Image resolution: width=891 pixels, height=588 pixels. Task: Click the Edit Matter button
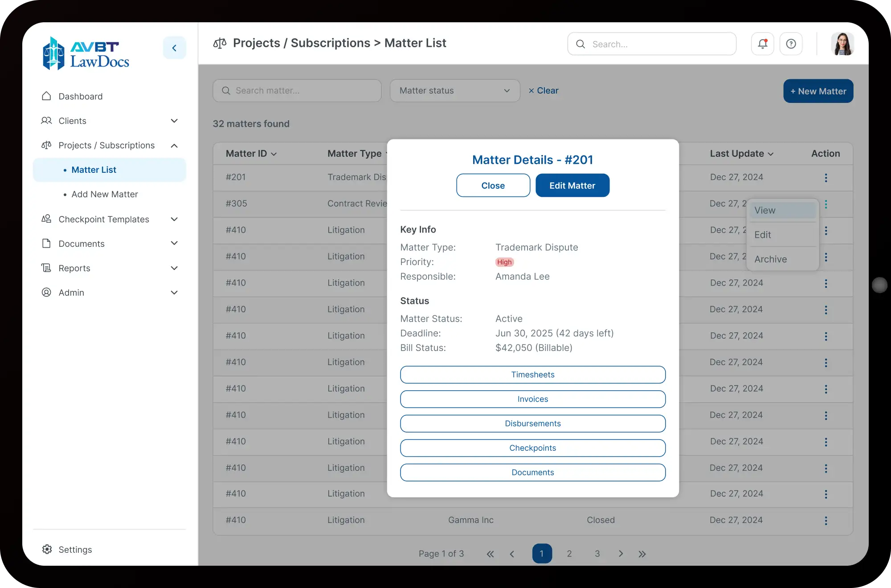[572, 185]
